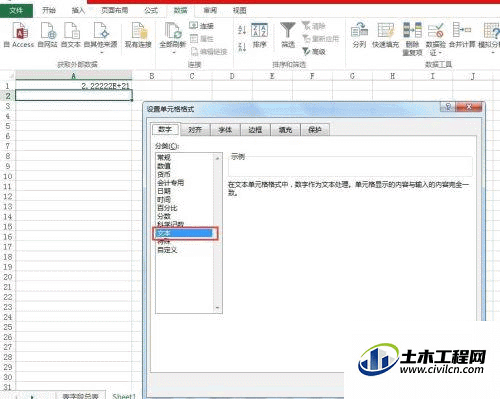The width and height of the screenshot is (500, 399).
Task: Open the 边框 border tab in dialog
Action: [x=255, y=130]
